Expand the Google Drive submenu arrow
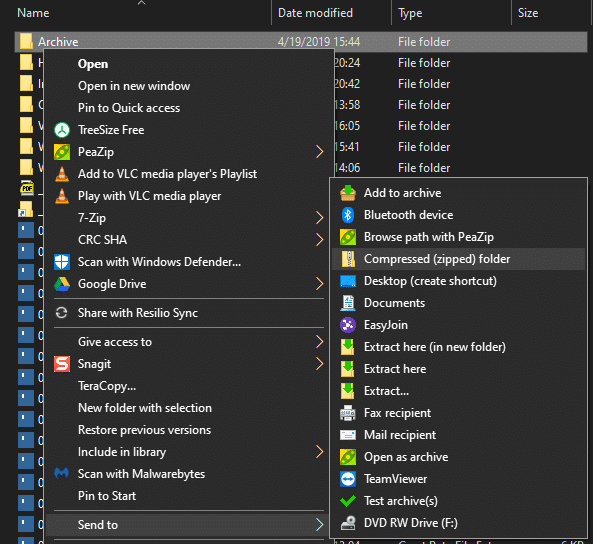 [320, 284]
